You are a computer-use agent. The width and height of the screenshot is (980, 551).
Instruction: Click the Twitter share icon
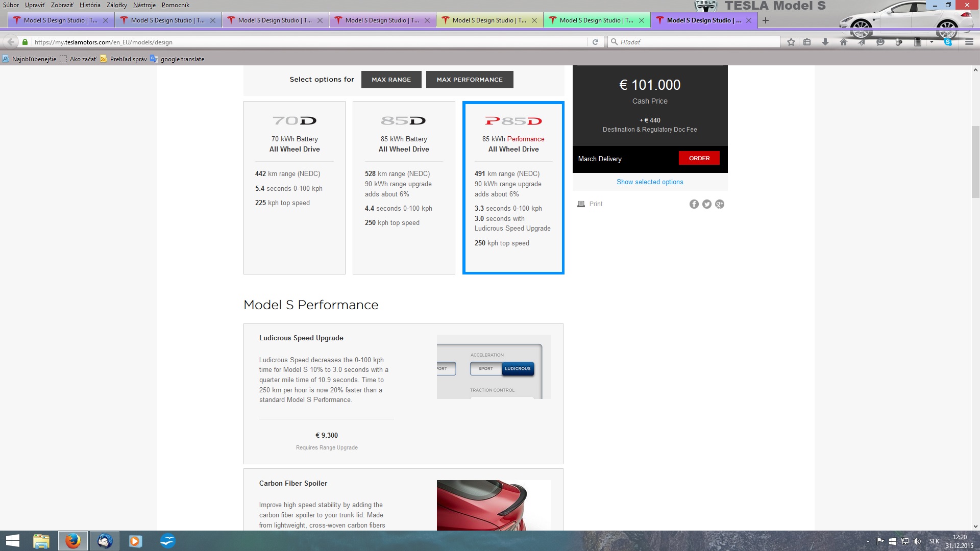pos(707,204)
